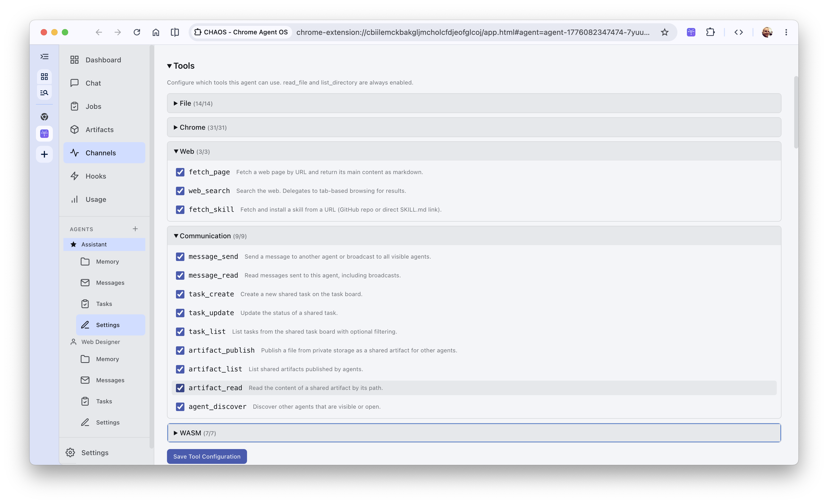The height and width of the screenshot is (504, 828).
Task: Click the CHAOS extension icon in browser toolbar
Action: pos(691,32)
